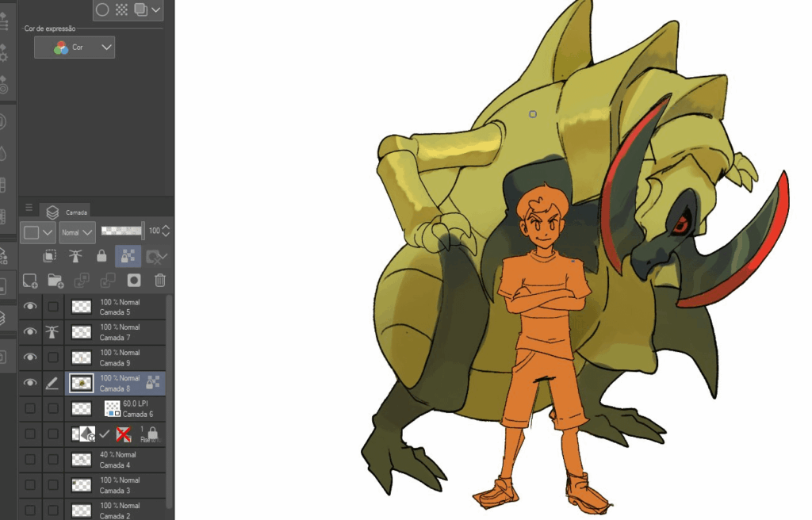Image resolution: width=812 pixels, height=520 pixels.
Task: Click the layer opacity slider
Action: 123,231
